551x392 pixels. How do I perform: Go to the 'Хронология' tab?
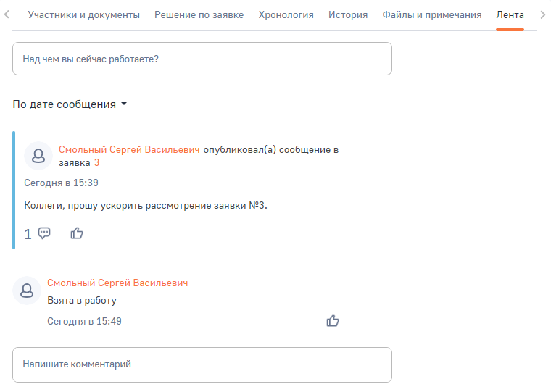[x=286, y=15]
